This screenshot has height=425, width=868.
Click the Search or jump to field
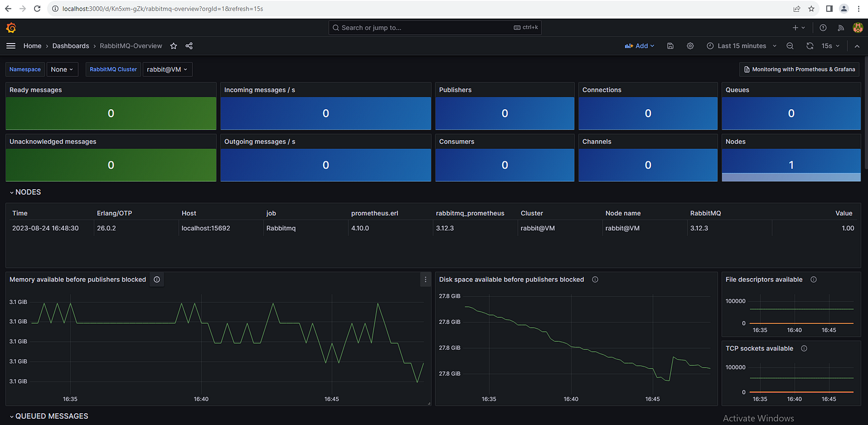pos(435,28)
